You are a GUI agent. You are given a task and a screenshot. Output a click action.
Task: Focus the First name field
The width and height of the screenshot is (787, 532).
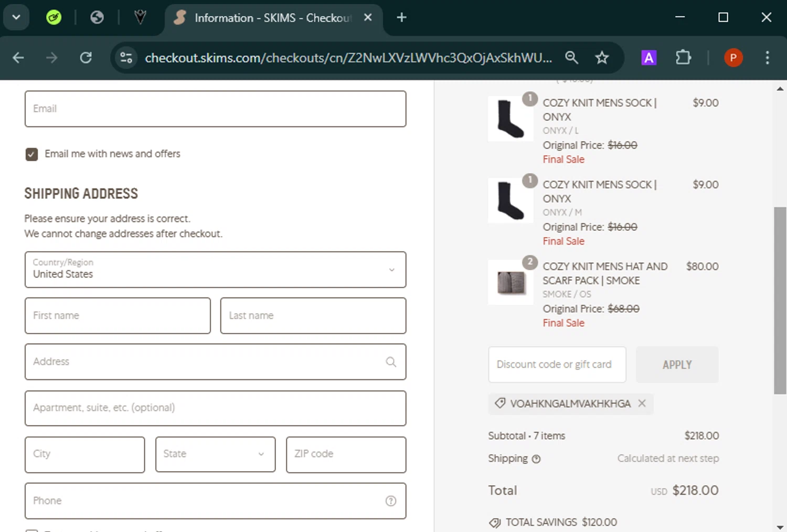[118, 316]
